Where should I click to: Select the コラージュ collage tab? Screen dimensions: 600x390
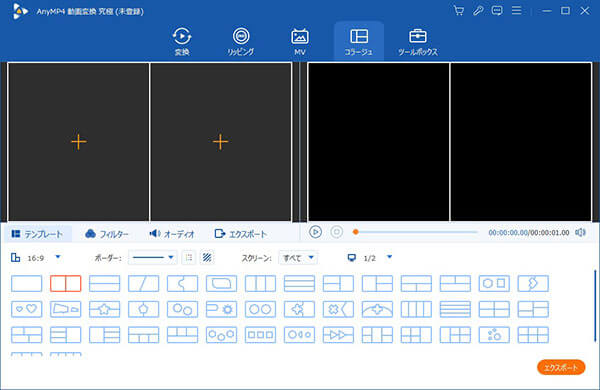pos(359,41)
